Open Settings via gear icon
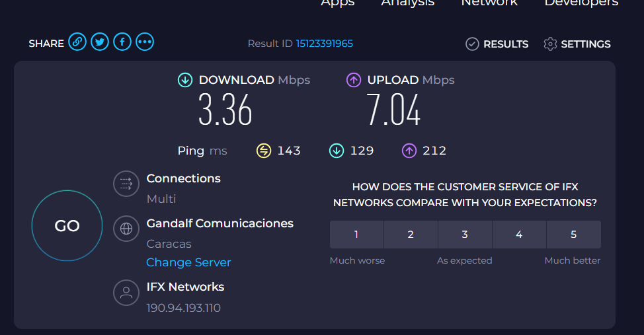Viewport: 644px width, 335px height. tap(550, 44)
